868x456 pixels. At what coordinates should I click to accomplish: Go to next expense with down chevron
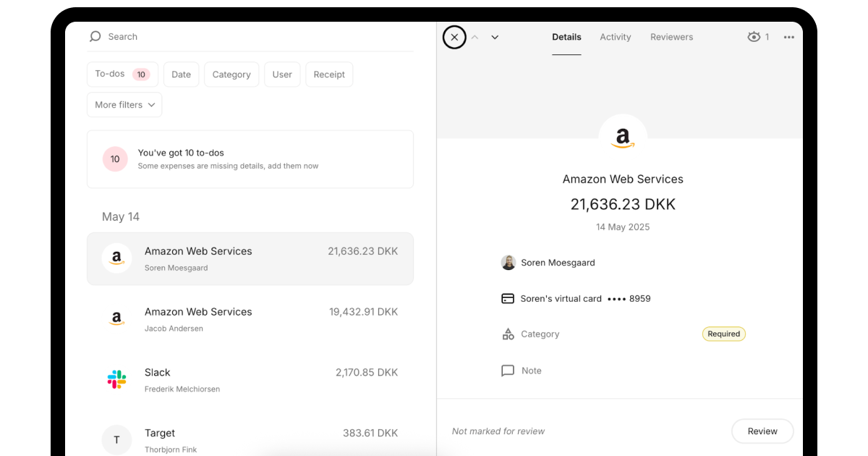pyautogui.click(x=495, y=37)
